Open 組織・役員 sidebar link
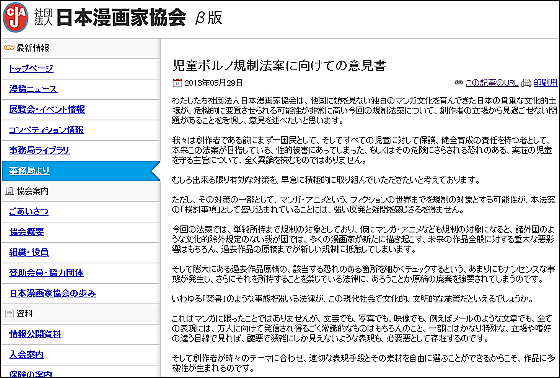The height and width of the screenshot is (378, 560). click(29, 252)
